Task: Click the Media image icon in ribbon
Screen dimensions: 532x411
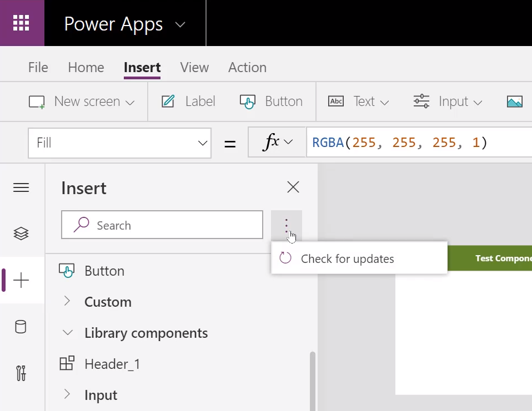Action: tap(514, 102)
